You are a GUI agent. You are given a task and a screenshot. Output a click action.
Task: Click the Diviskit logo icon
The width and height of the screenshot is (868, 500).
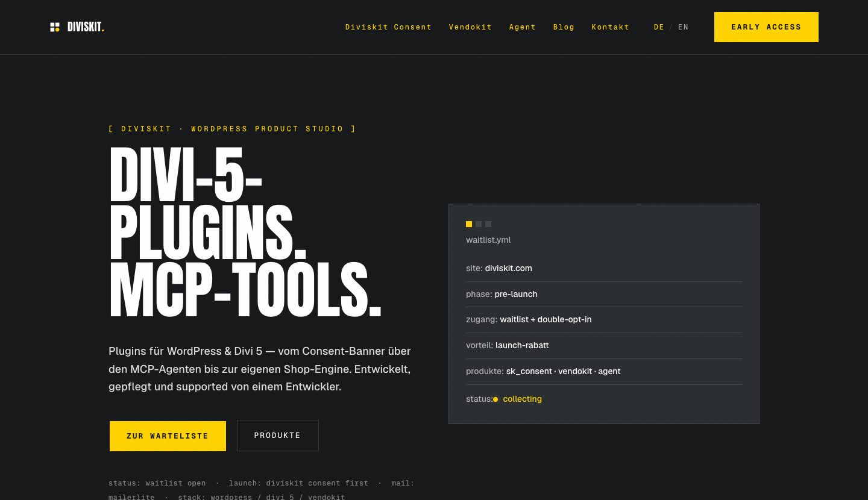[x=55, y=27]
